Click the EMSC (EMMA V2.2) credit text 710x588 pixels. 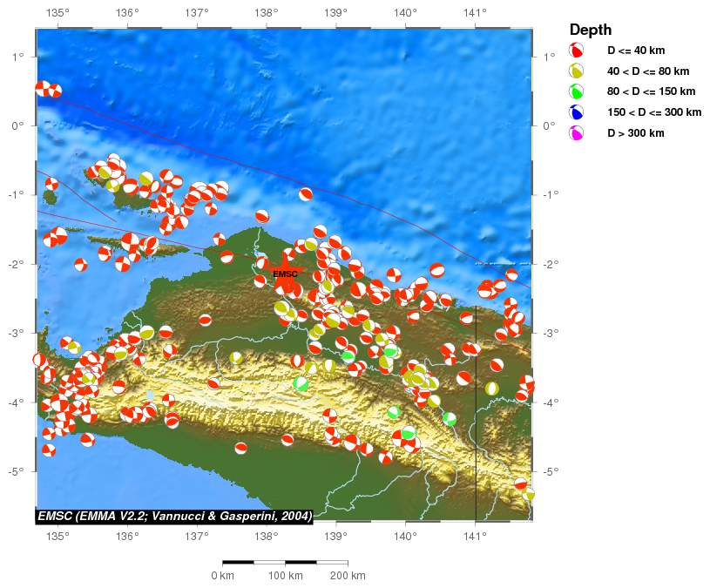174,517
